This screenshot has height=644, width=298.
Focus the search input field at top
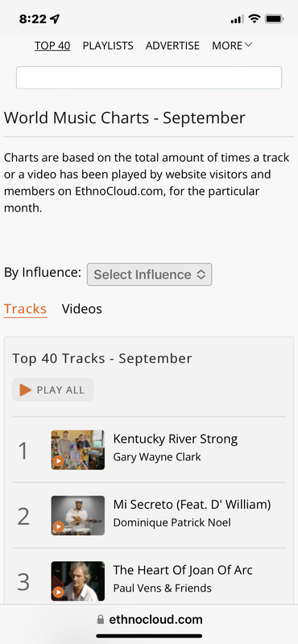point(149,77)
